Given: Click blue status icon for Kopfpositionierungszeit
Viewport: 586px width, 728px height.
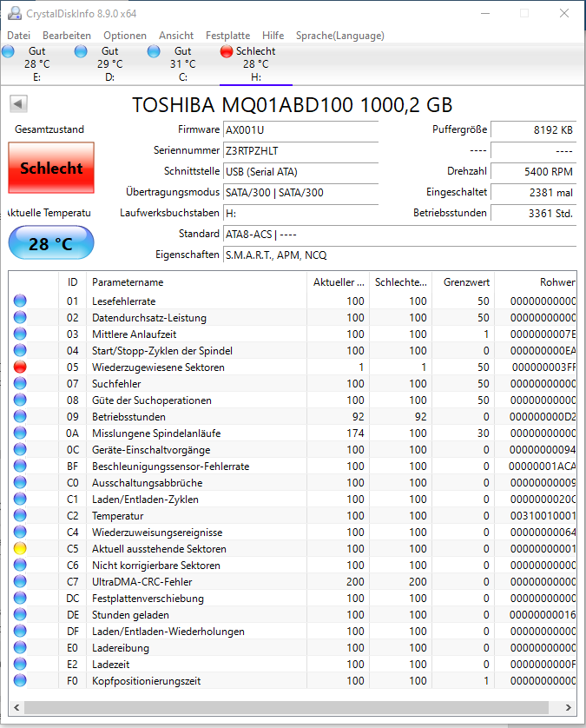Looking at the screenshot, I should pos(20,680).
